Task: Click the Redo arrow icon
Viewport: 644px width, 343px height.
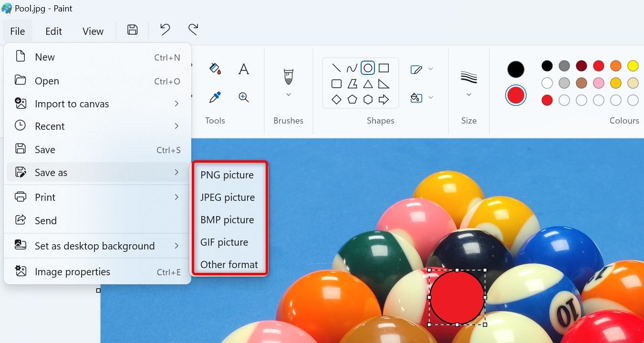Action: point(193,30)
